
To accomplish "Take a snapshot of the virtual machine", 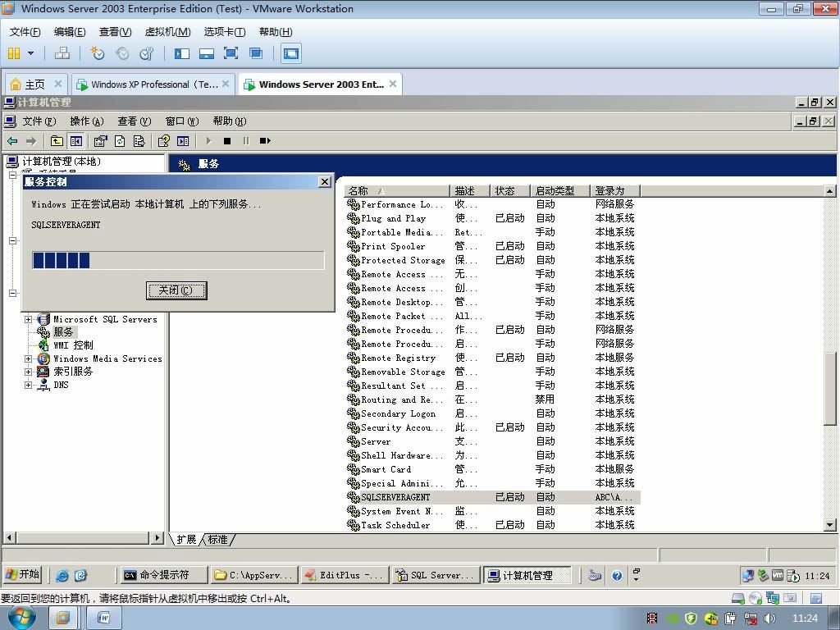I will [x=97, y=53].
